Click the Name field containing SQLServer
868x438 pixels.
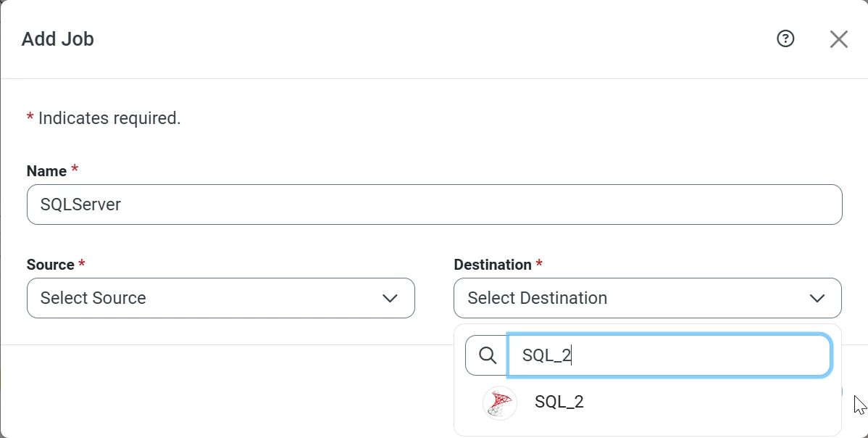(434, 204)
